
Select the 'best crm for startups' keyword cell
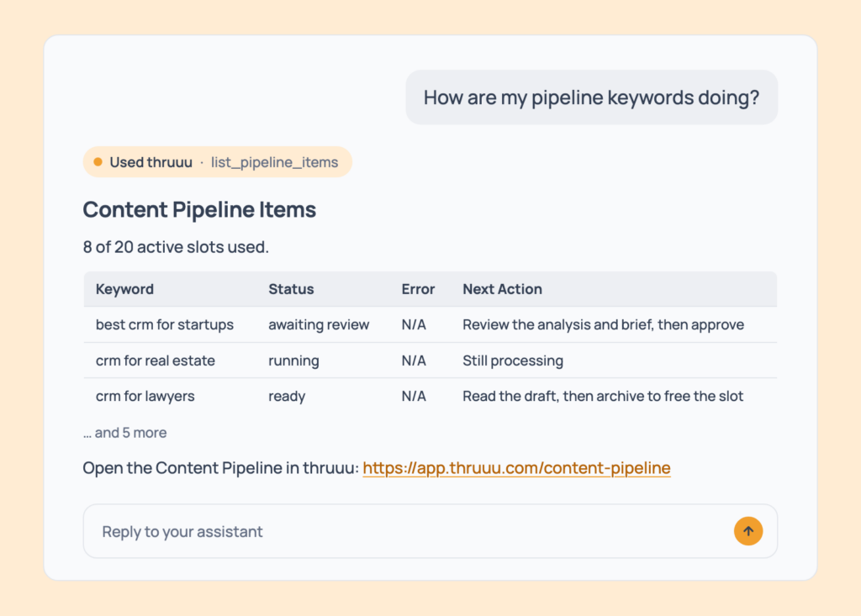coord(165,324)
